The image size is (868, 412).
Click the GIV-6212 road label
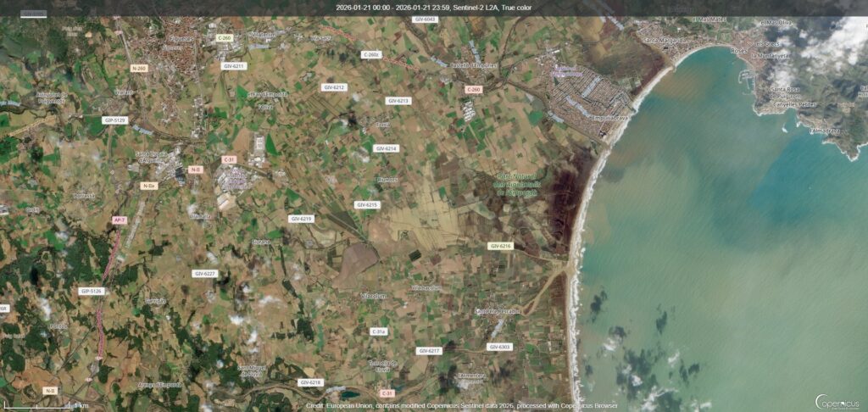(x=334, y=87)
